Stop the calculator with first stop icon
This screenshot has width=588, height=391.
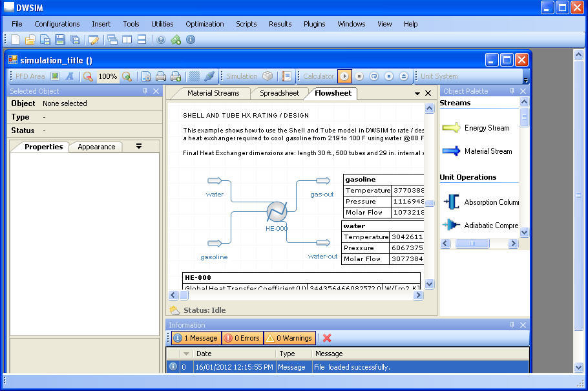(359, 76)
